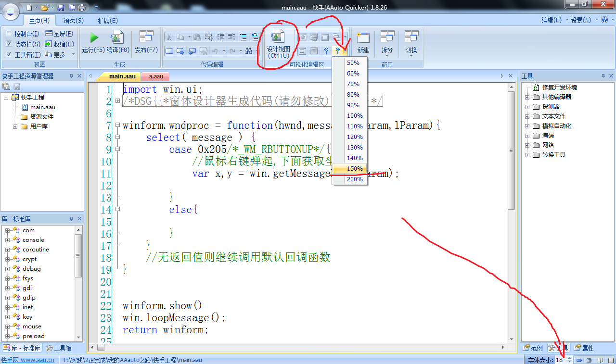616x364 pixels.
Task: Collapse the 快手工程 root node
Action: pyautogui.click(x=6, y=98)
